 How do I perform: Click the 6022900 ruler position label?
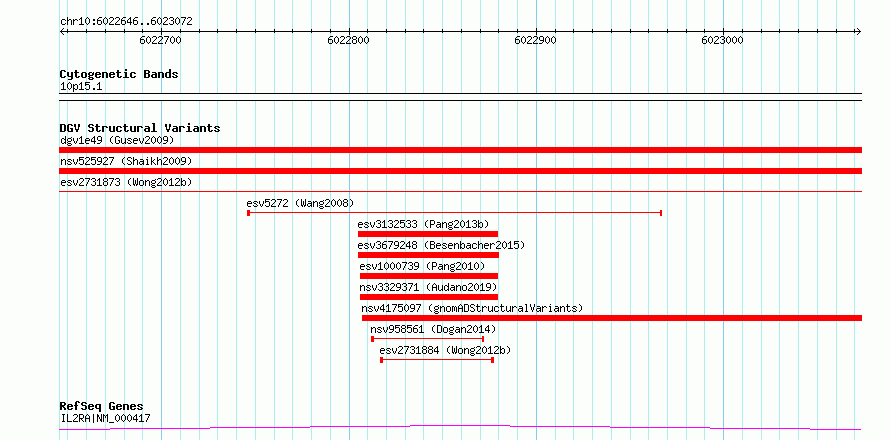[536, 40]
